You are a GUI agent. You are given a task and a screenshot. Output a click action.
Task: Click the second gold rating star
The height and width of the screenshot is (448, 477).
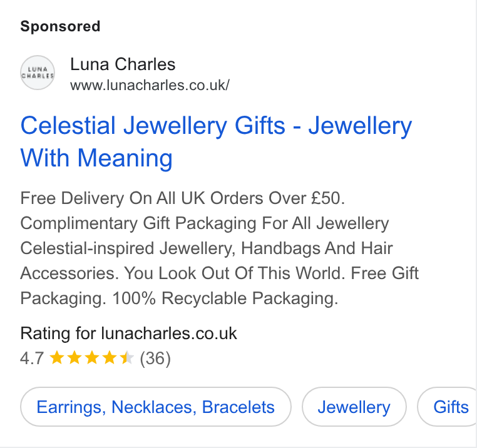point(74,357)
